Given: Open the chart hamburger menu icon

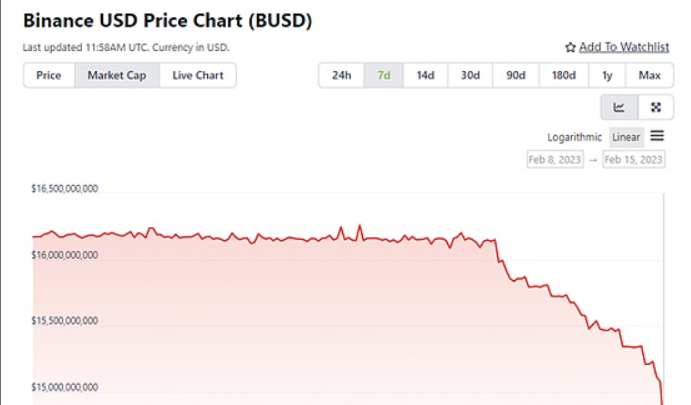Looking at the screenshot, I should (x=657, y=136).
